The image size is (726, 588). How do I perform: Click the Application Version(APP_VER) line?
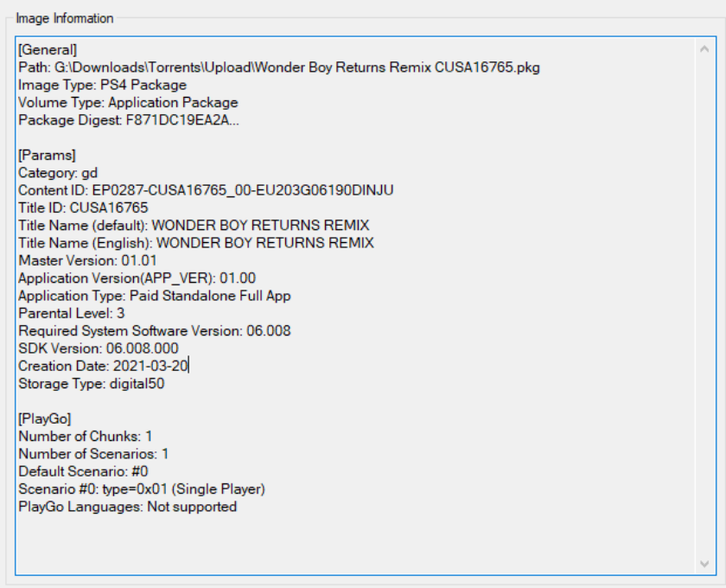[x=137, y=278]
